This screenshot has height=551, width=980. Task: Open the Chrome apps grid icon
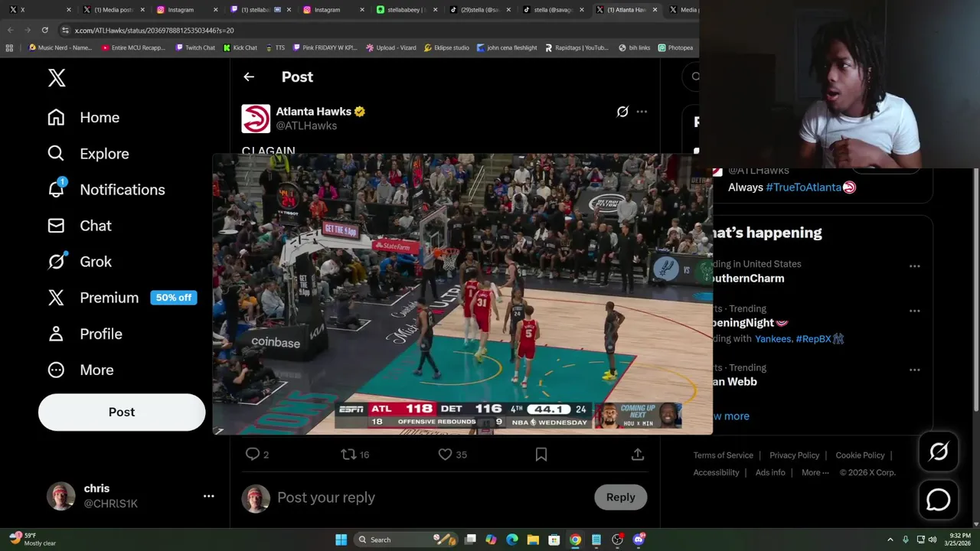[9, 47]
